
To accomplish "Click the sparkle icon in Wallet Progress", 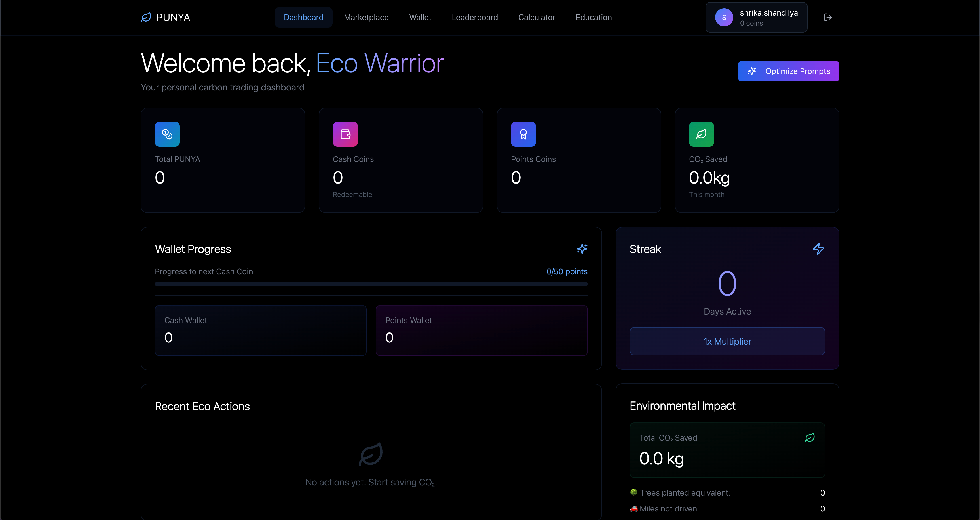I will click(582, 249).
